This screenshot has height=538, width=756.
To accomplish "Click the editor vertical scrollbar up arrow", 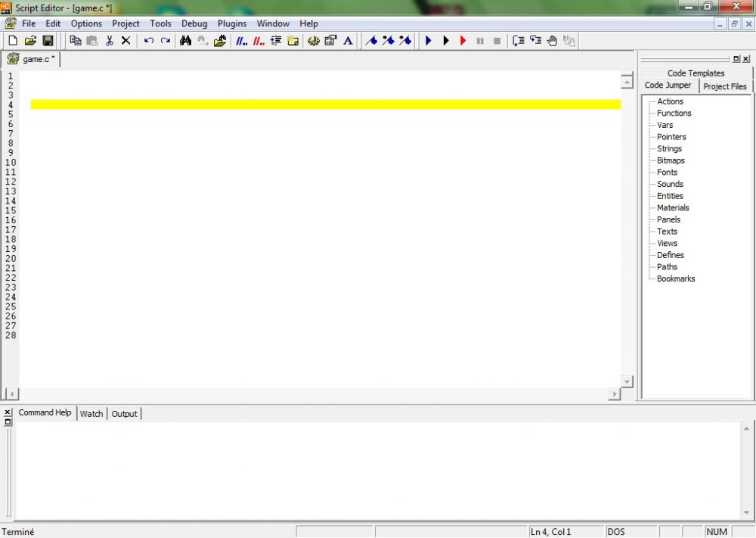I will click(x=627, y=82).
